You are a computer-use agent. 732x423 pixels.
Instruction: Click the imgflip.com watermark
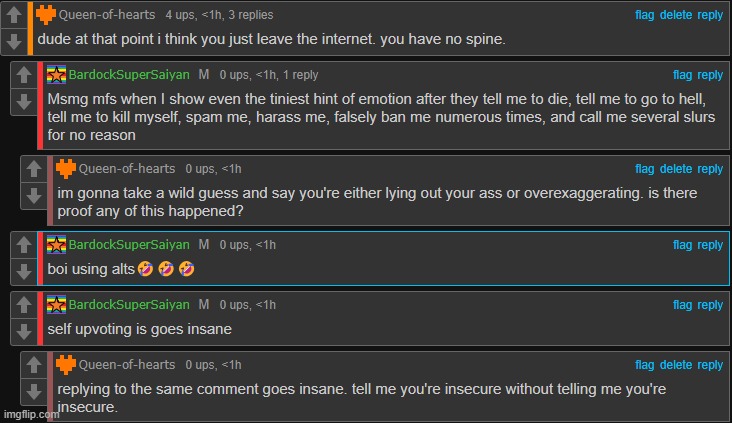(x=31, y=414)
